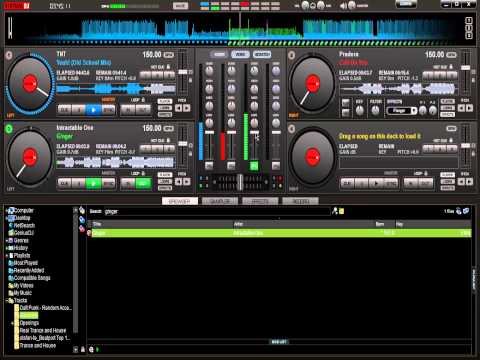Toggle the deck select circle beside TNT turntable
Image resolution: width=480 pixels, height=360 pixels.
[9, 55]
